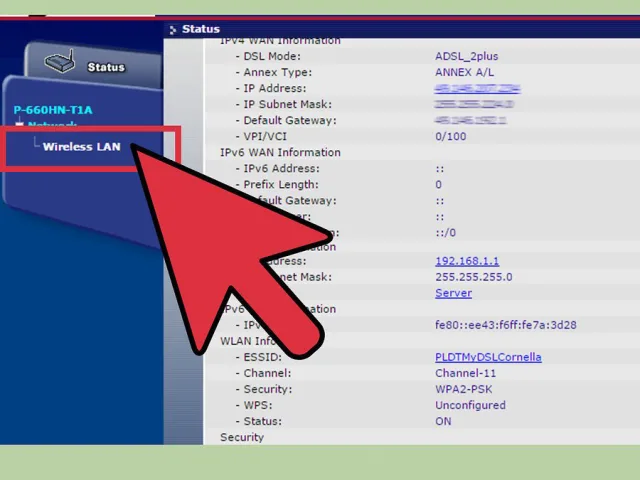Image resolution: width=640 pixels, height=480 pixels.
Task: Open the Wireless LAN menu item
Action: pos(82,147)
